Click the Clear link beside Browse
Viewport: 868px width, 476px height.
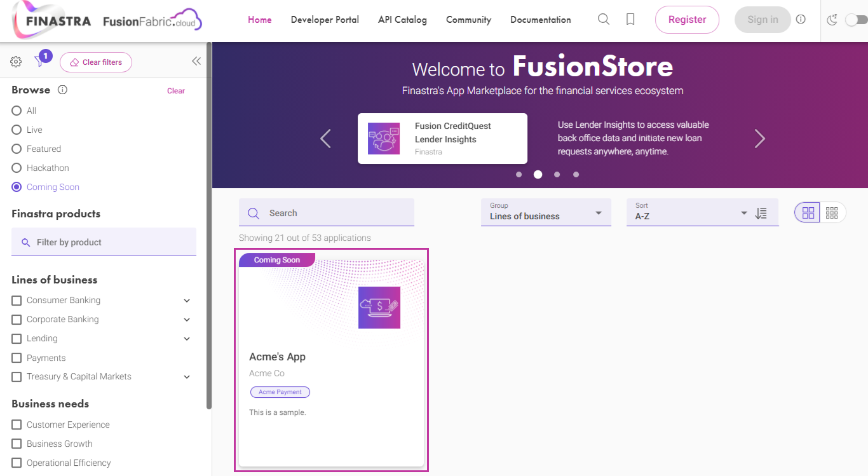coord(176,91)
